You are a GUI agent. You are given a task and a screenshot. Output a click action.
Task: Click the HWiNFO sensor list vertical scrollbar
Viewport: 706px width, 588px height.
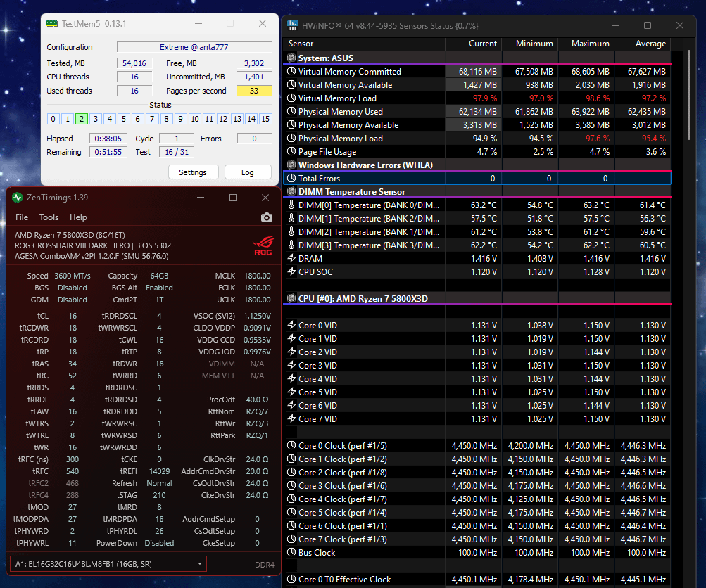coord(689,94)
